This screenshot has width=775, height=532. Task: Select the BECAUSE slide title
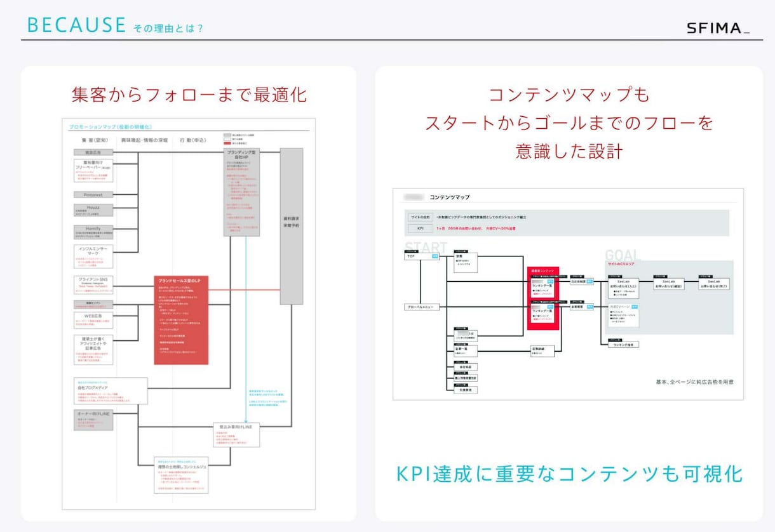76,25
